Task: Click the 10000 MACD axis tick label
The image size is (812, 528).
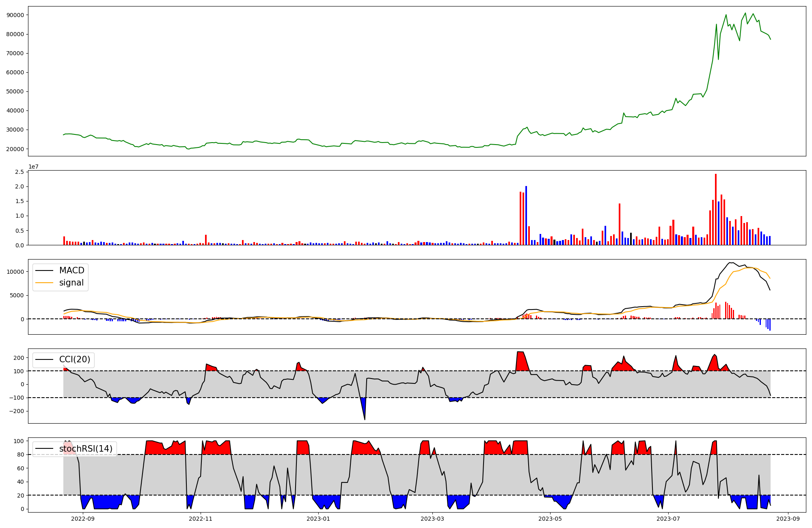Action: 15,272
